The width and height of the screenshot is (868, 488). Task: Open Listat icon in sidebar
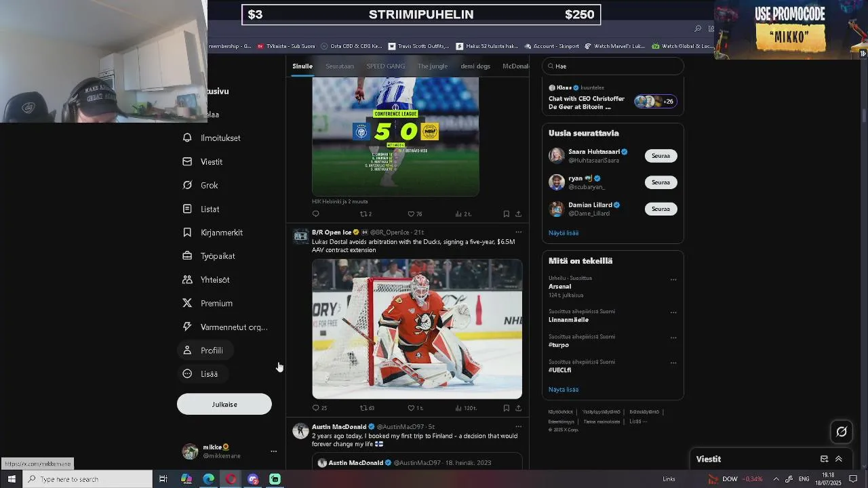pyautogui.click(x=187, y=209)
